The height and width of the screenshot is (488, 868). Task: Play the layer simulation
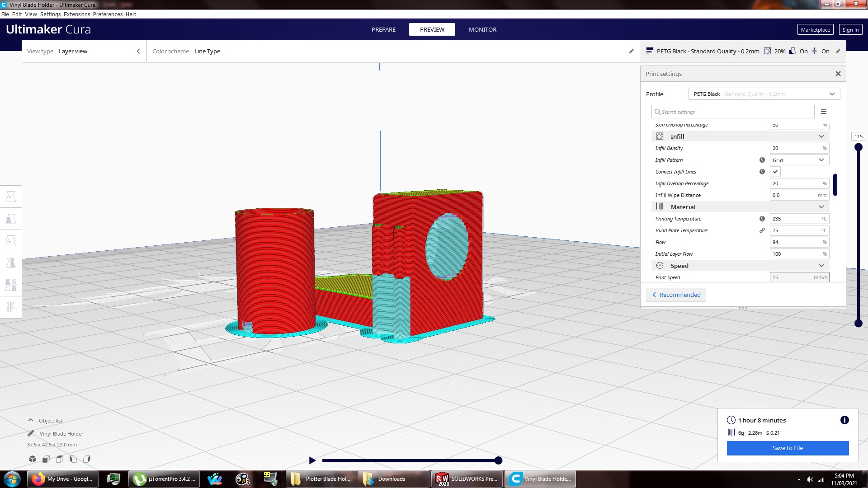[312, 460]
